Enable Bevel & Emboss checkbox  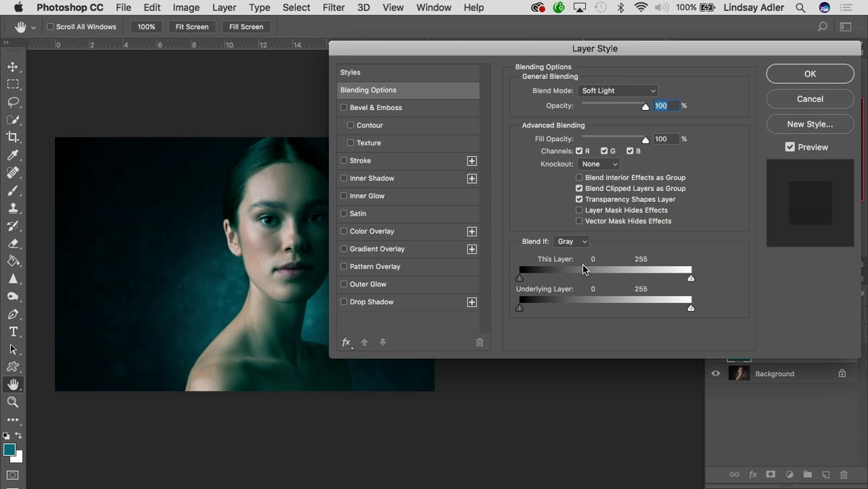click(344, 108)
